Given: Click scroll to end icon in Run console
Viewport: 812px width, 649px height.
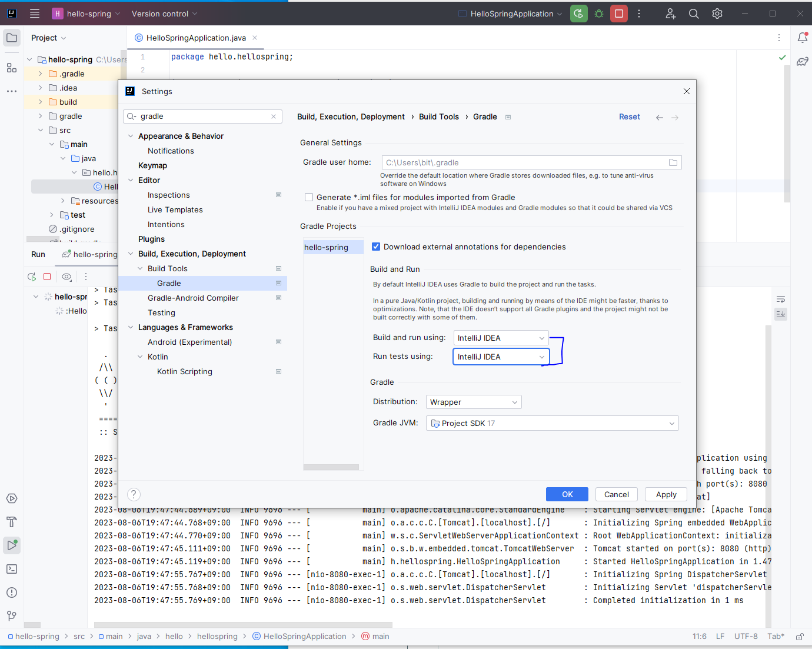Looking at the screenshot, I should (x=781, y=314).
